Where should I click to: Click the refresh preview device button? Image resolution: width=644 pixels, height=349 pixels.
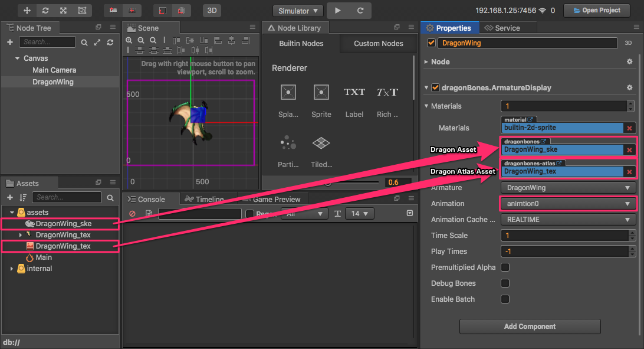tap(360, 10)
